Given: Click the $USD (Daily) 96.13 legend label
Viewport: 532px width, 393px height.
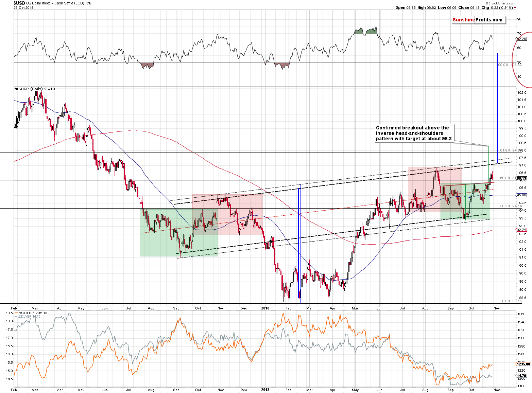Looking at the screenshot, I should point(37,89).
